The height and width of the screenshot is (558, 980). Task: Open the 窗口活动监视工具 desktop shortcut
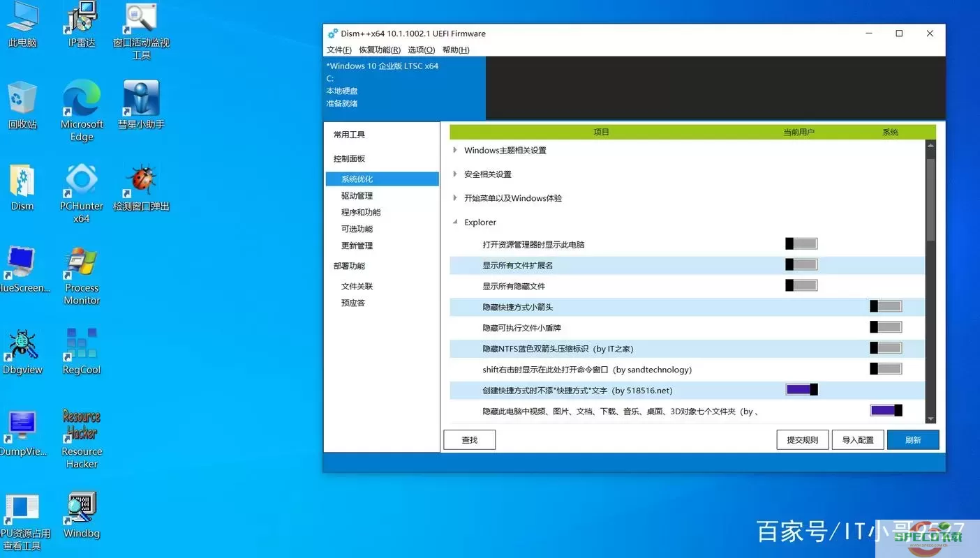[142, 31]
